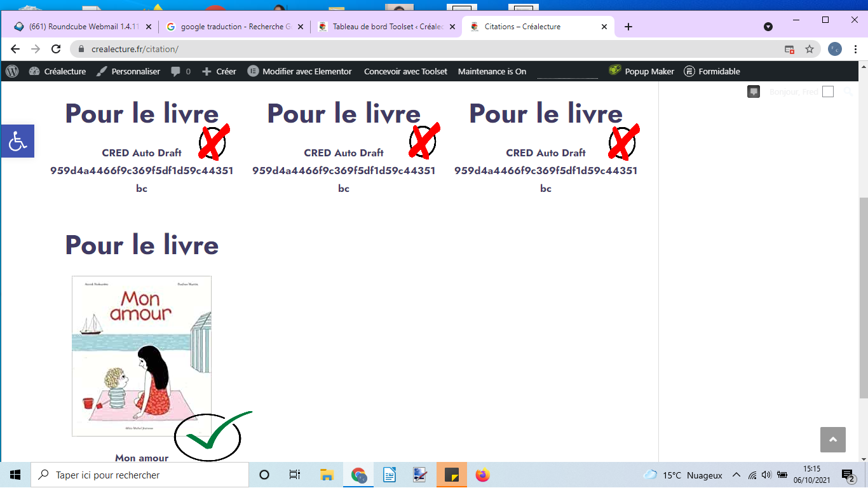This screenshot has width=868, height=488.
Task: Click the blocked pop-up icon in address bar
Action: pos(789,49)
